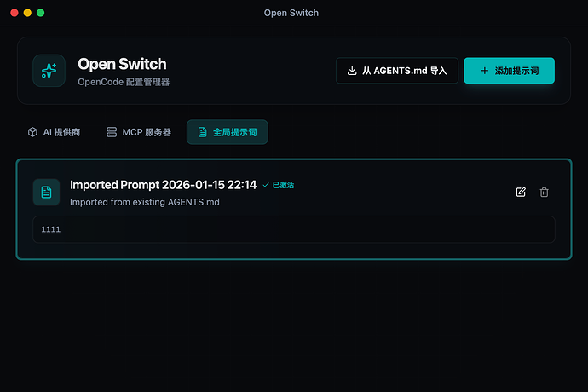Close the window with the red button

14,13
